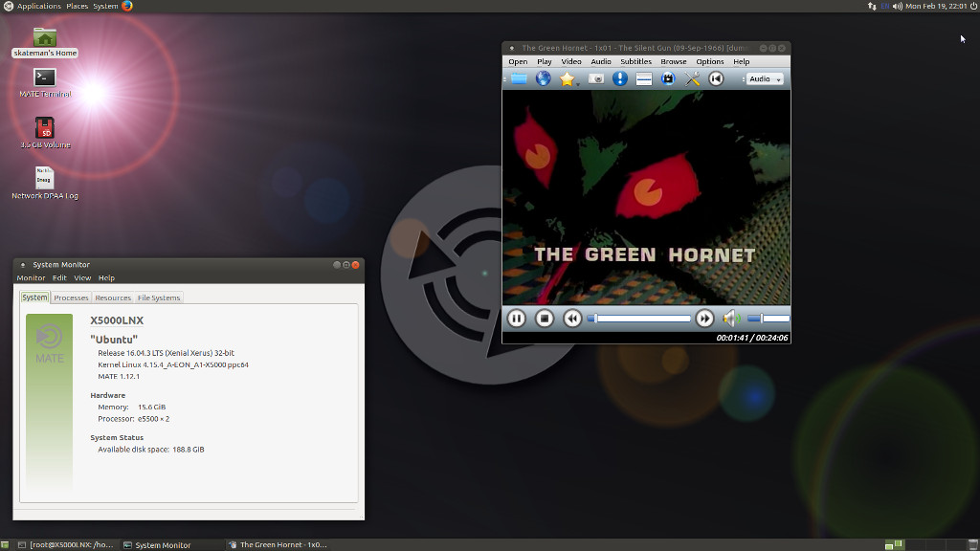Open the favorites star icon in toolbar
Viewport: 980px width, 551px height.
pos(567,78)
